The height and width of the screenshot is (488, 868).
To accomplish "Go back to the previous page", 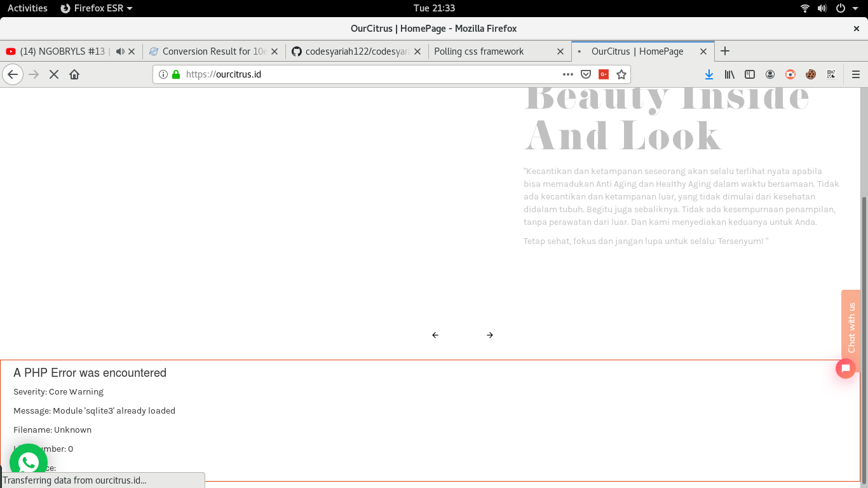I will (13, 74).
